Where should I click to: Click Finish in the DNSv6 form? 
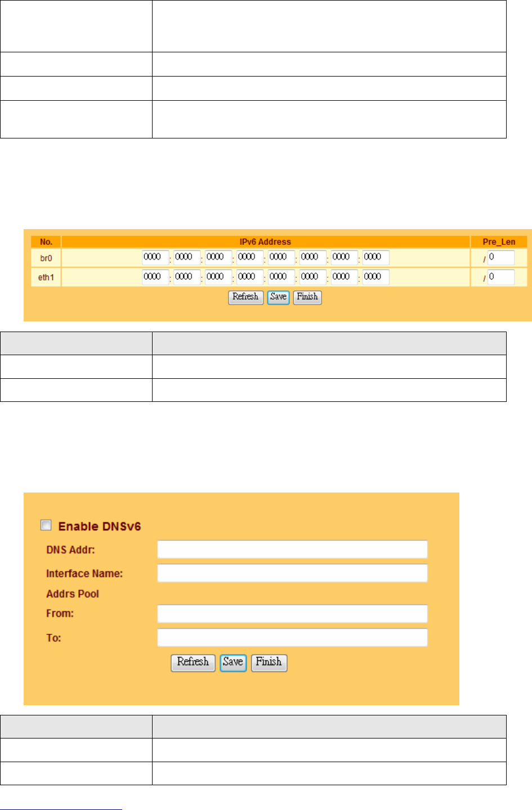[x=269, y=663]
